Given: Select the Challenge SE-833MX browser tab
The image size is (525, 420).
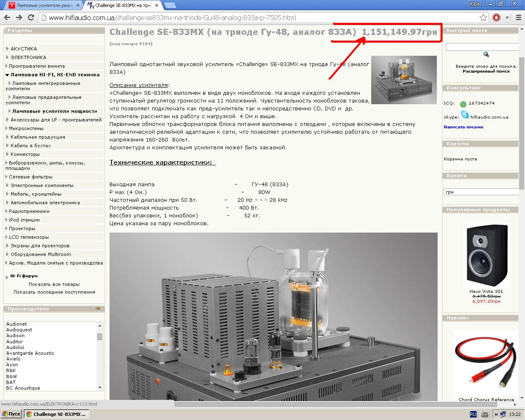Looking at the screenshot, I should [123, 5].
